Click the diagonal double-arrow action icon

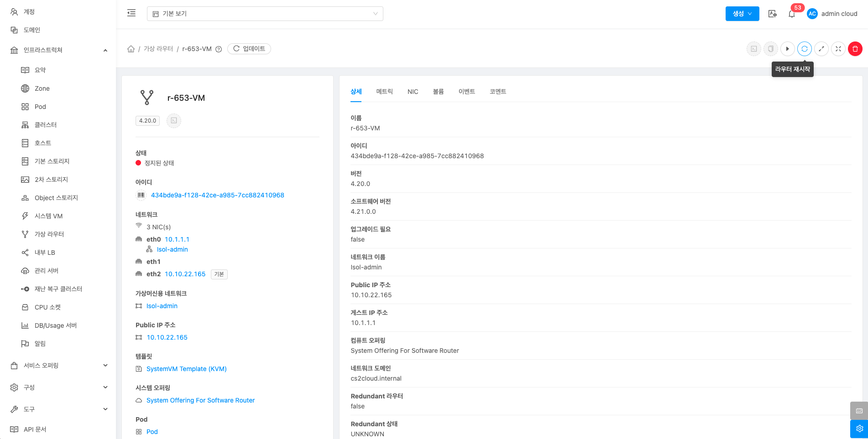click(x=821, y=49)
